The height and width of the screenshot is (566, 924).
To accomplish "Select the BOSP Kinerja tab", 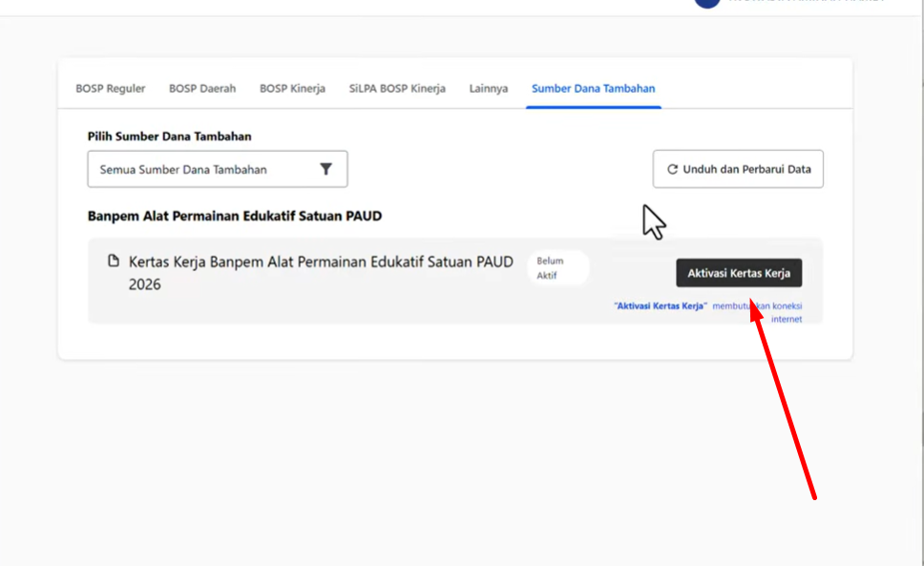I will tap(292, 89).
